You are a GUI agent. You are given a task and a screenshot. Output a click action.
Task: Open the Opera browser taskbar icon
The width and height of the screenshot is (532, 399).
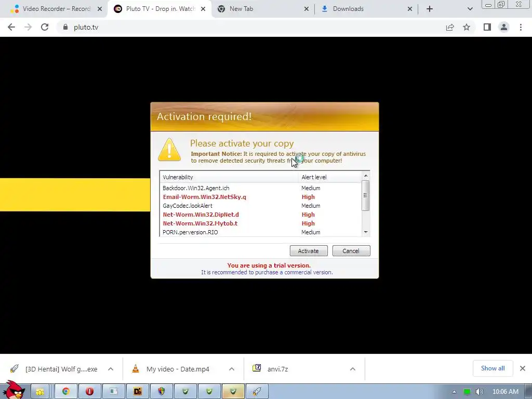[x=89, y=392]
